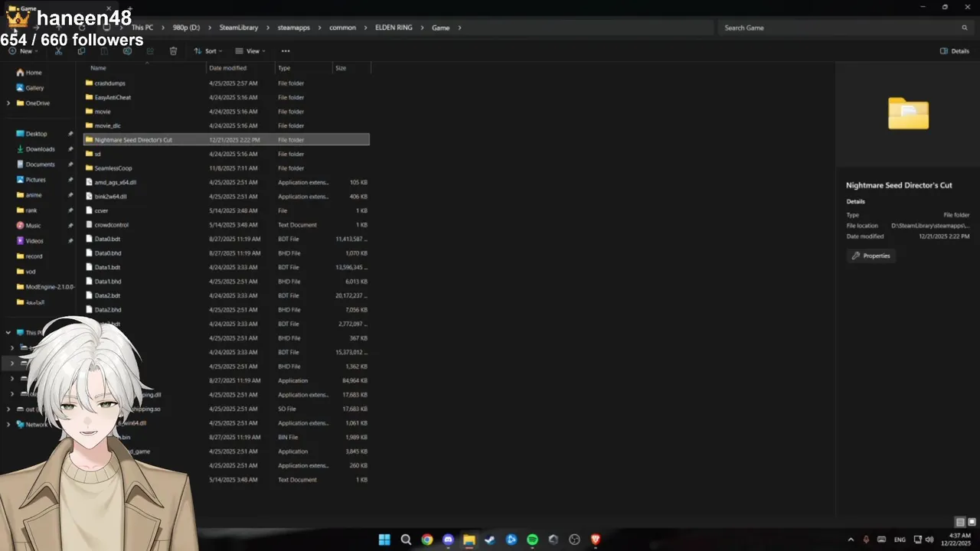This screenshot has height=551, width=980.
Task: Open vod folder in navigation pane
Action: 25,272
